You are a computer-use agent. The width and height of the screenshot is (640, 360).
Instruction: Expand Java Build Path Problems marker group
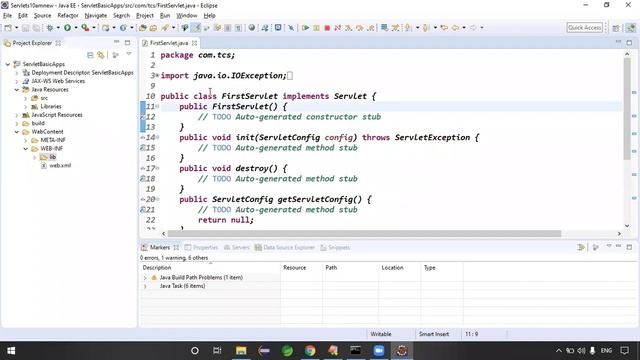(x=145, y=278)
